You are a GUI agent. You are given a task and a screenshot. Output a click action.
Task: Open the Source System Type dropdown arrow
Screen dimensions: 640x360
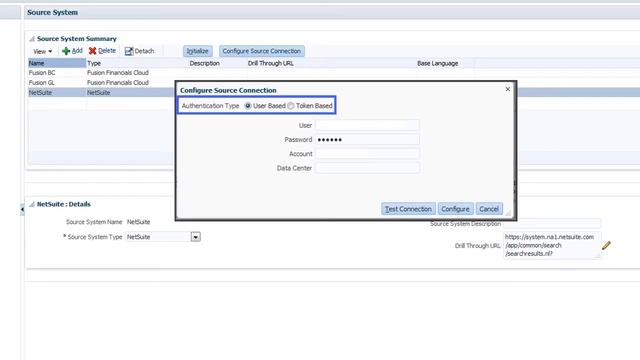tap(196, 237)
